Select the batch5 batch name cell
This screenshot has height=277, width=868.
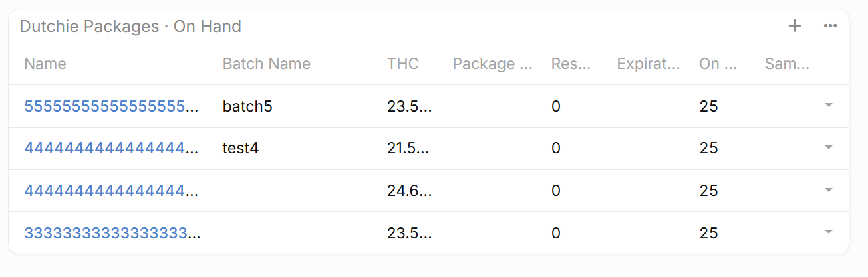pyautogui.click(x=247, y=106)
